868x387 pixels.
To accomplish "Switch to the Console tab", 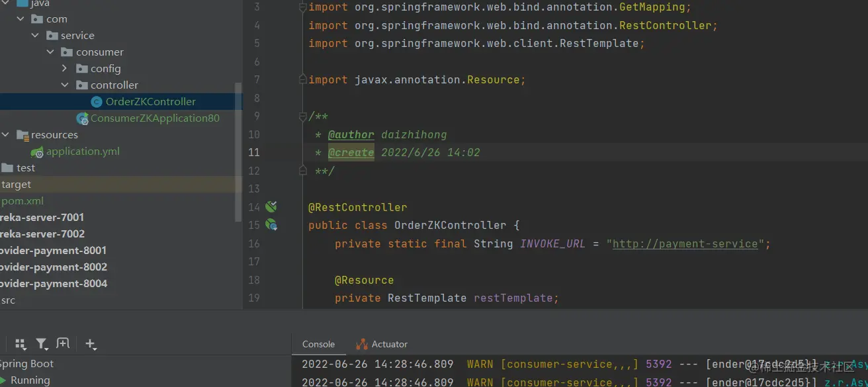I will point(318,344).
